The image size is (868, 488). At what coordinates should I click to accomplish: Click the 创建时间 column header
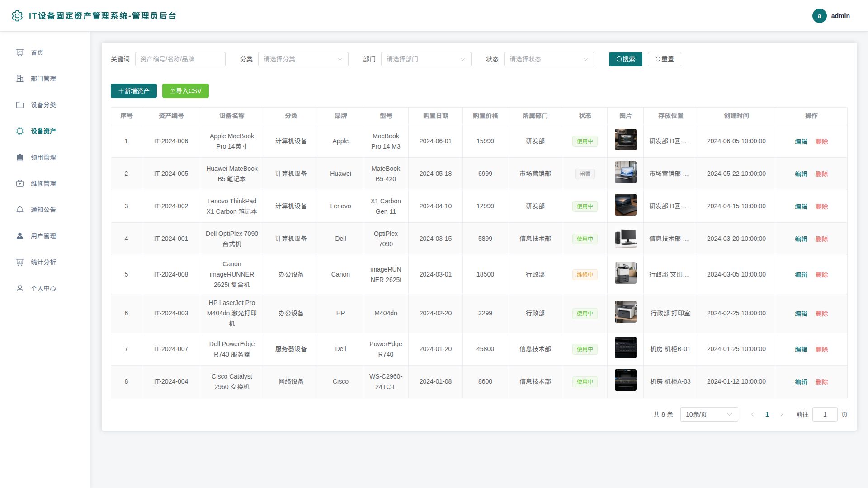(736, 116)
